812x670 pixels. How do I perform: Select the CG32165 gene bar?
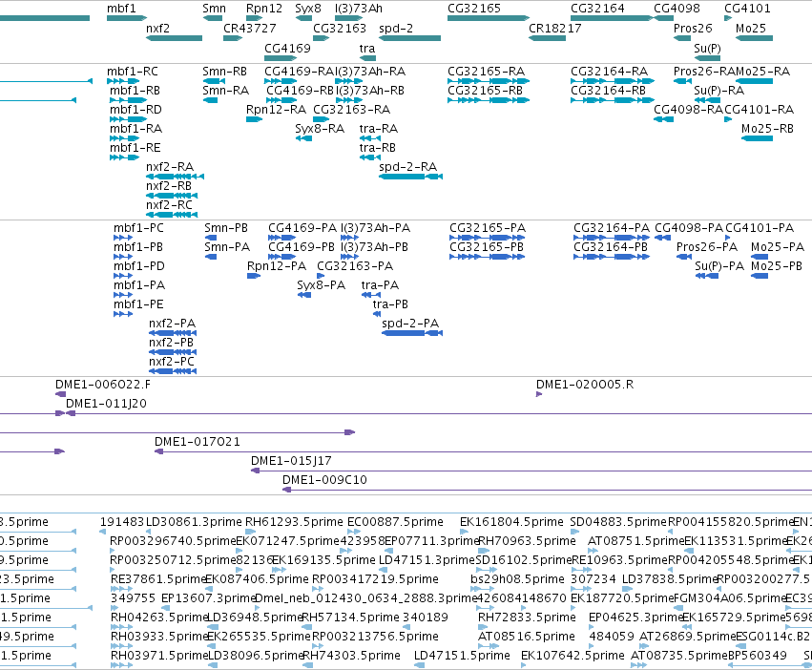pyautogui.click(x=489, y=18)
